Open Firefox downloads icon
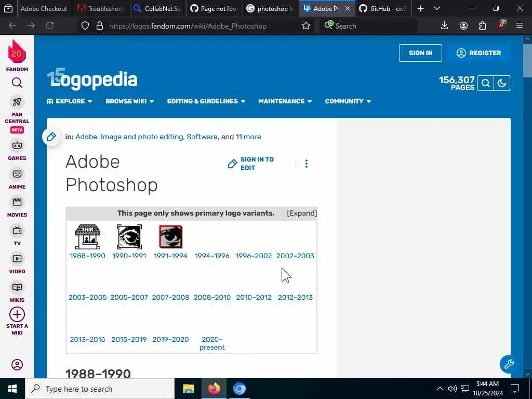This screenshot has height=399, width=532. click(x=445, y=26)
